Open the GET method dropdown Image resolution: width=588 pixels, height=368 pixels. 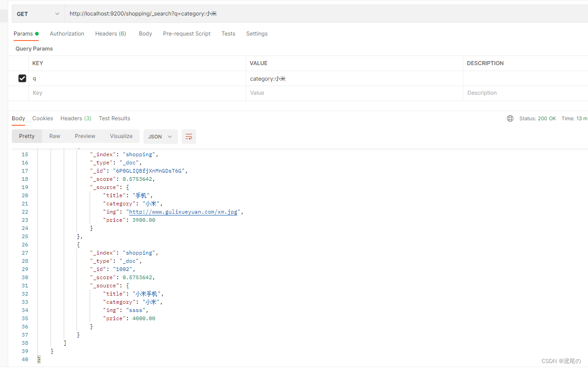(x=38, y=14)
